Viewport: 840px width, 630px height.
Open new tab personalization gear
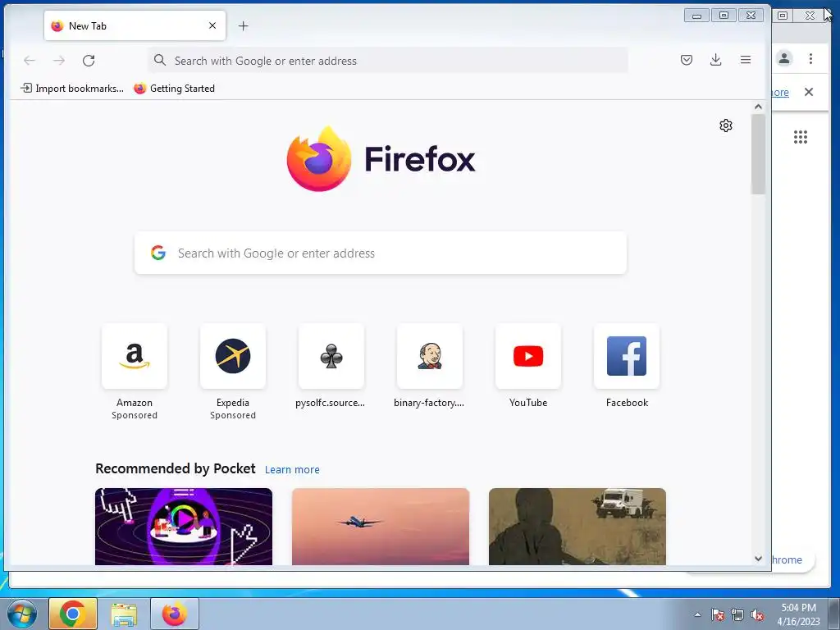tap(725, 126)
